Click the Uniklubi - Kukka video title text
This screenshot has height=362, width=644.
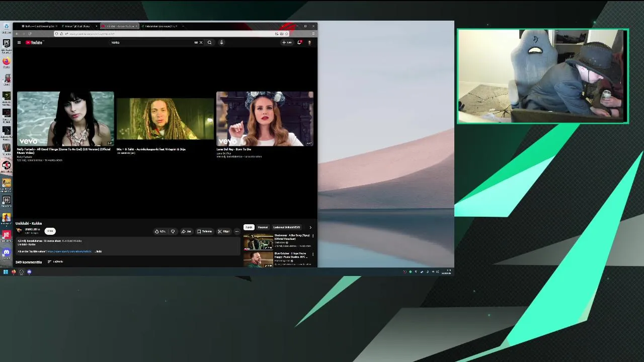pyautogui.click(x=29, y=223)
